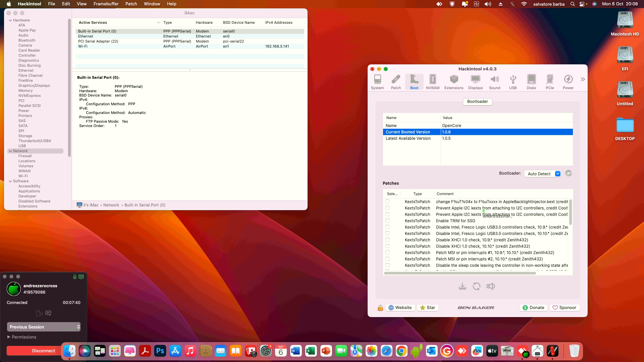Click the patches list horizontal scrollbar
Image resolution: width=644 pixels, height=362 pixels.
pyautogui.click(x=460, y=273)
